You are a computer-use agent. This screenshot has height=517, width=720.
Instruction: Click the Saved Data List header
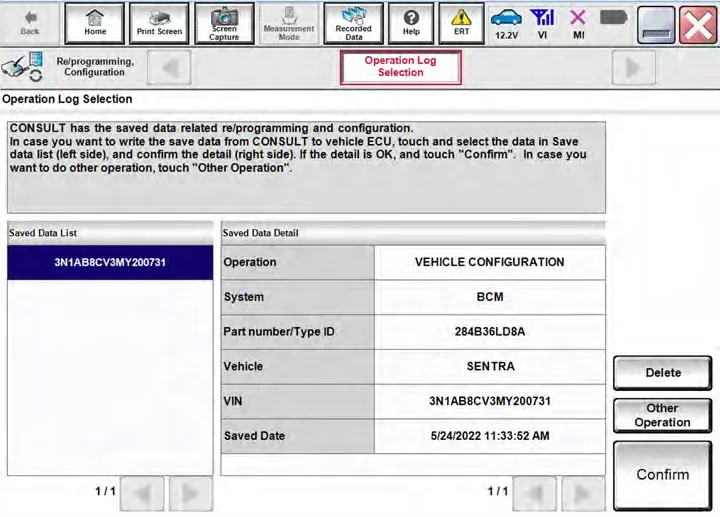tap(110, 233)
